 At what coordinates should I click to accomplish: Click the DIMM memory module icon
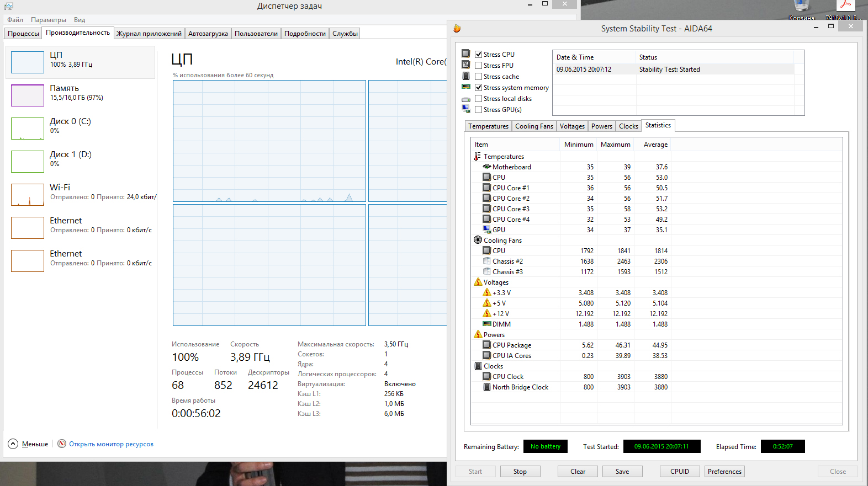(x=486, y=324)
